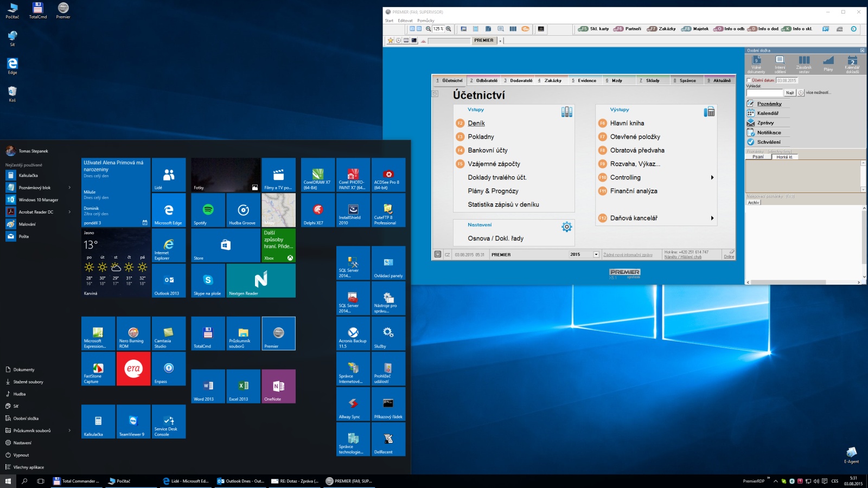This screenshot has width=868, height=488.
Task: Open Deník under Vstupy
Action: click(x=476, y=123)
